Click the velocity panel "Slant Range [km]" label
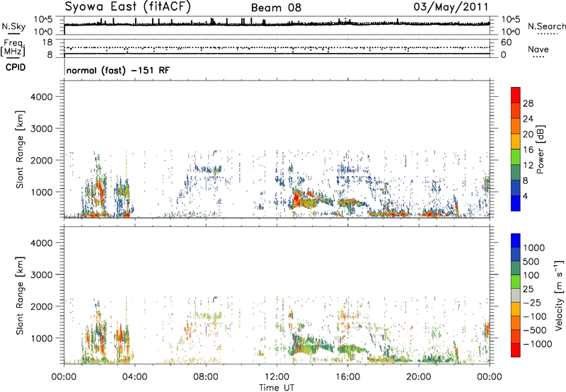 click(20, 295)
